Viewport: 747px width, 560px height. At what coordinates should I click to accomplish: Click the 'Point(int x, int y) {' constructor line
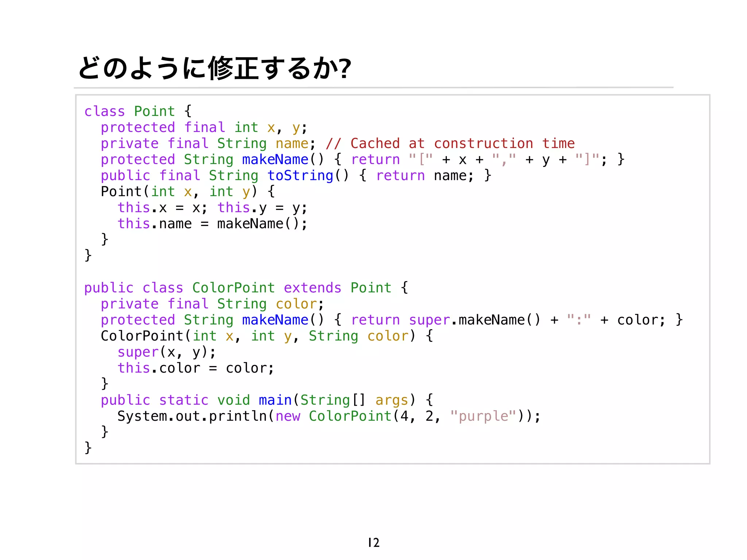point(188,192)
